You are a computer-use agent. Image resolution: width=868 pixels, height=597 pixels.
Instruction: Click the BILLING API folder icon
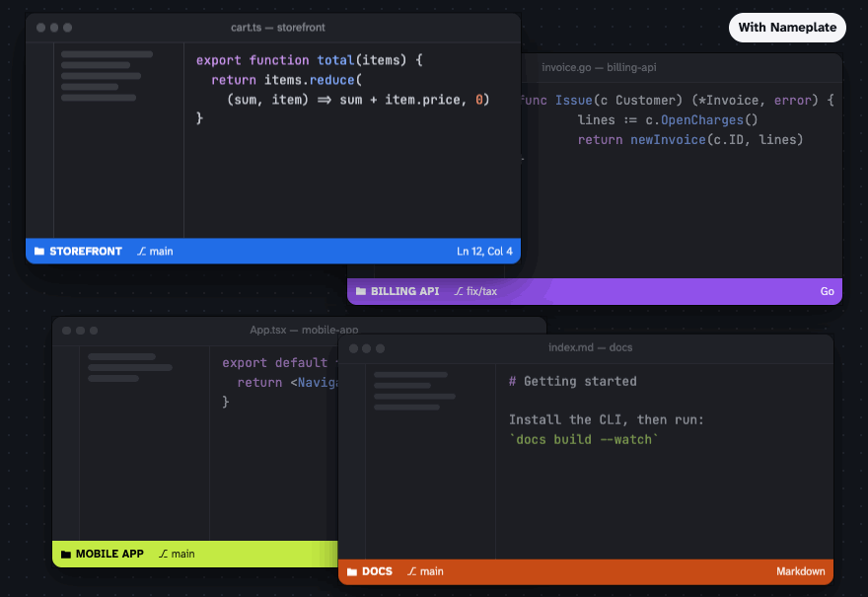(361, 291)
